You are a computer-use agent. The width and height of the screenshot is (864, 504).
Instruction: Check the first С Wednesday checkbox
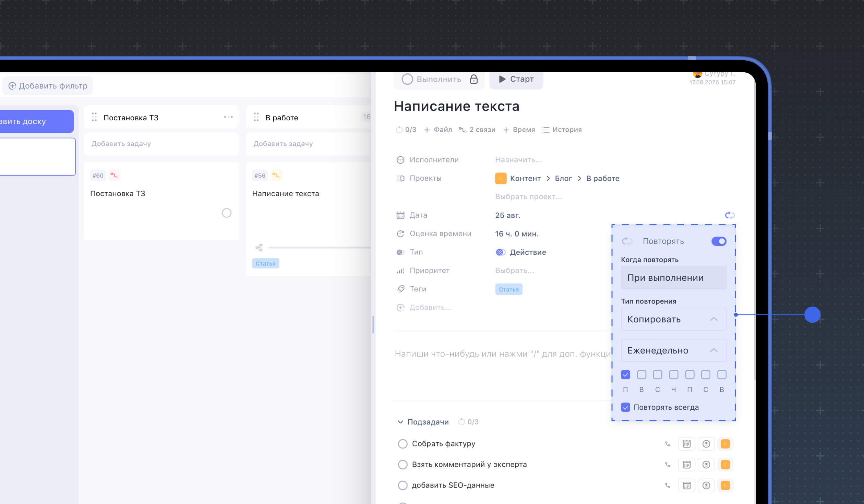pos(658,375)
